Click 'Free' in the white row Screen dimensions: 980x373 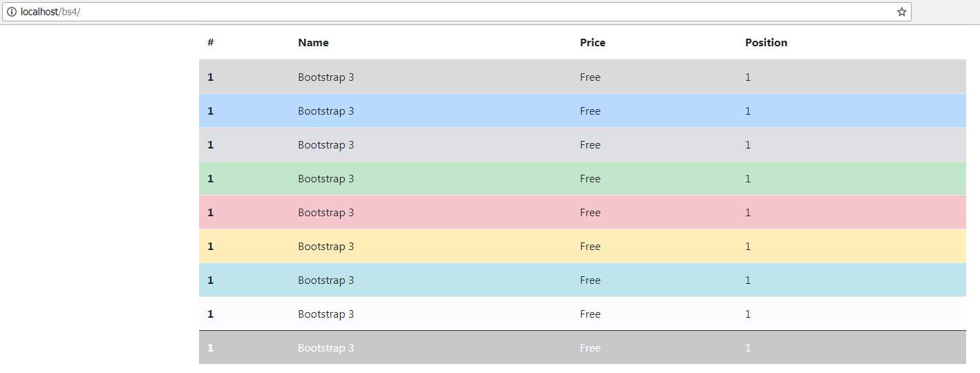point(590,314)
